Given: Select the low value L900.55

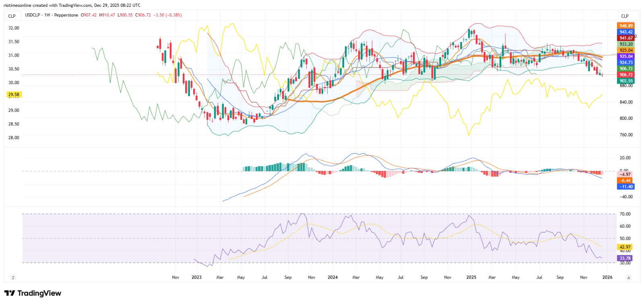Looking at the screenshot, I should click(x=125, y=15).
